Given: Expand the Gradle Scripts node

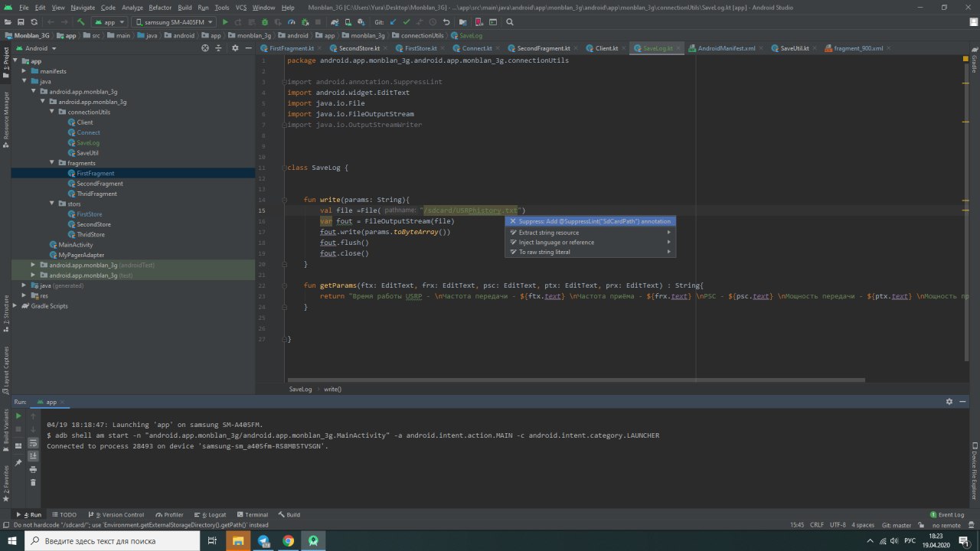Looking at the screenshot, I should click(x=15, y=305).
